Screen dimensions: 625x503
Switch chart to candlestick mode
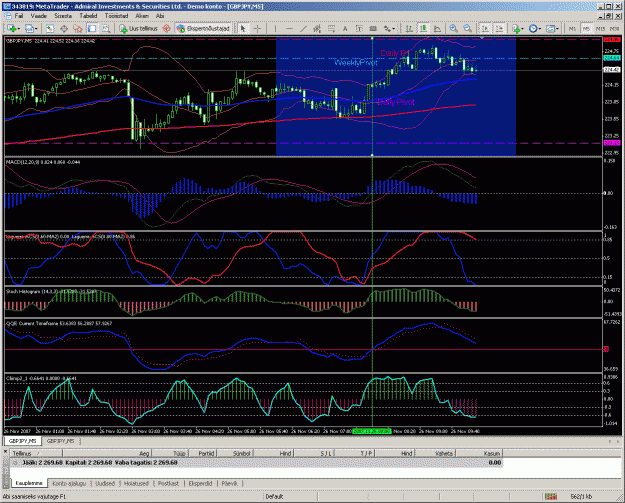coord(423,29)
